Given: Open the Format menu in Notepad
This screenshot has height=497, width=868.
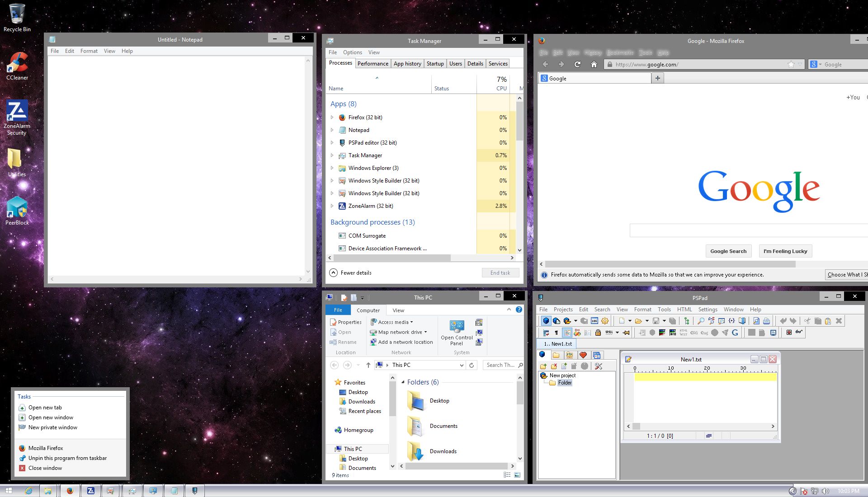Looking at the screenshot, I should coord(89,51).
